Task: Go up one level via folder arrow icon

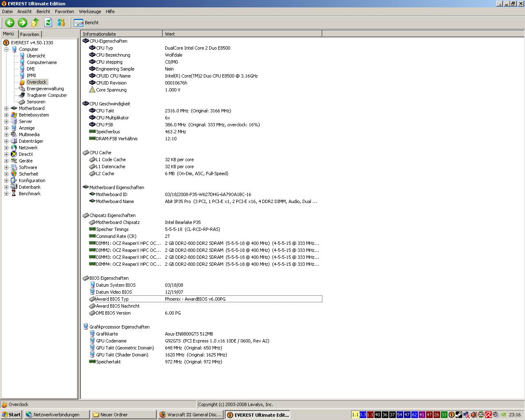Action: (x=35, y=23)
